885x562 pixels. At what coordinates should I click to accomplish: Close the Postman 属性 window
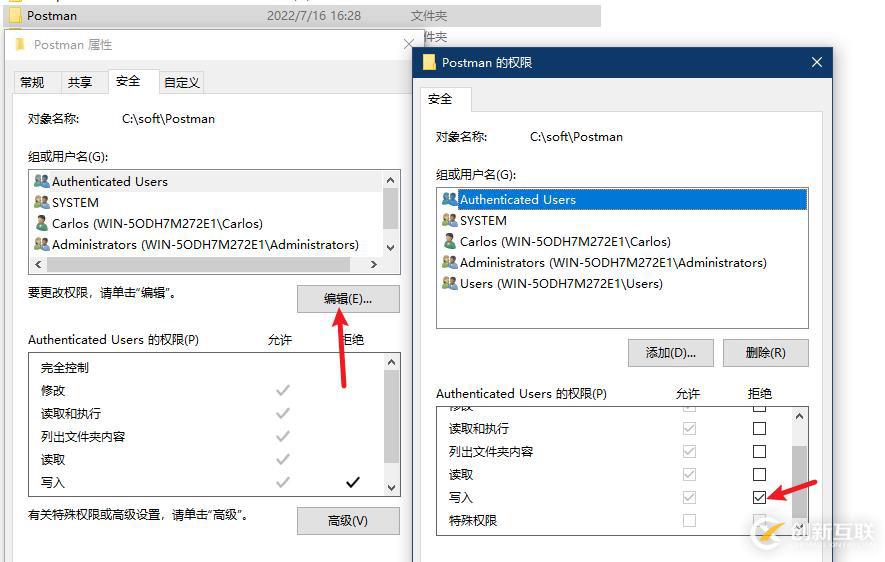[x=409, y=44]
